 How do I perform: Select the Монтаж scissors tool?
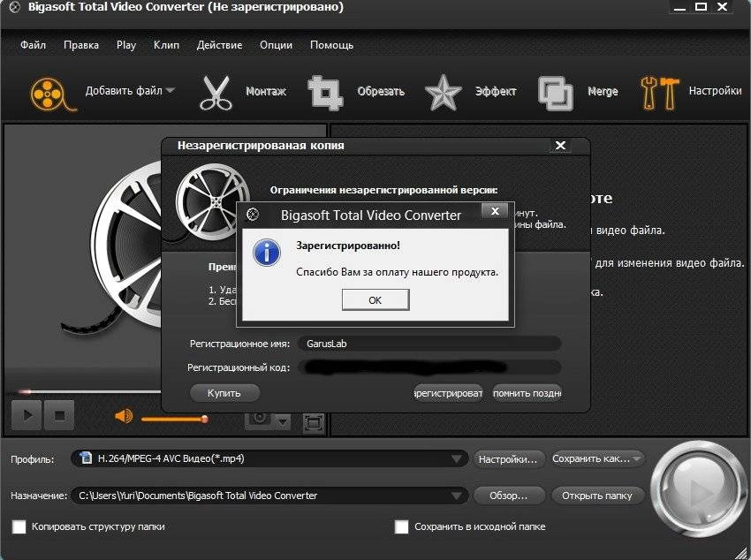(x=216, y=93)
